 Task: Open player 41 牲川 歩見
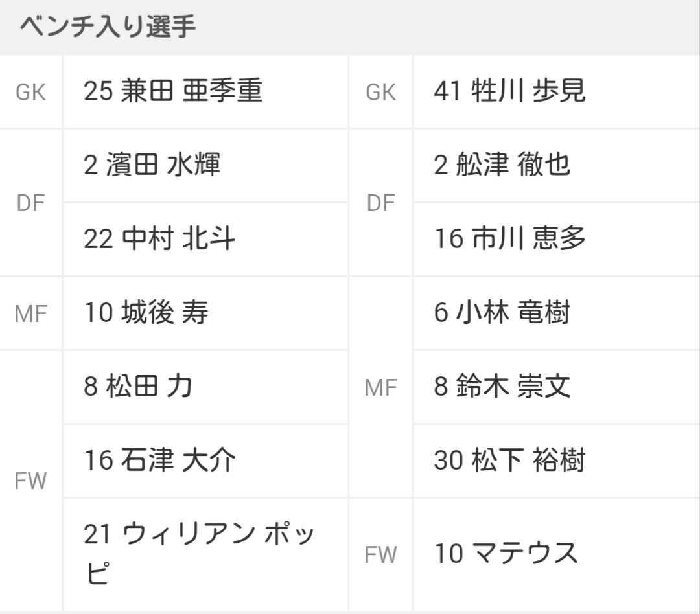point(557,92)
